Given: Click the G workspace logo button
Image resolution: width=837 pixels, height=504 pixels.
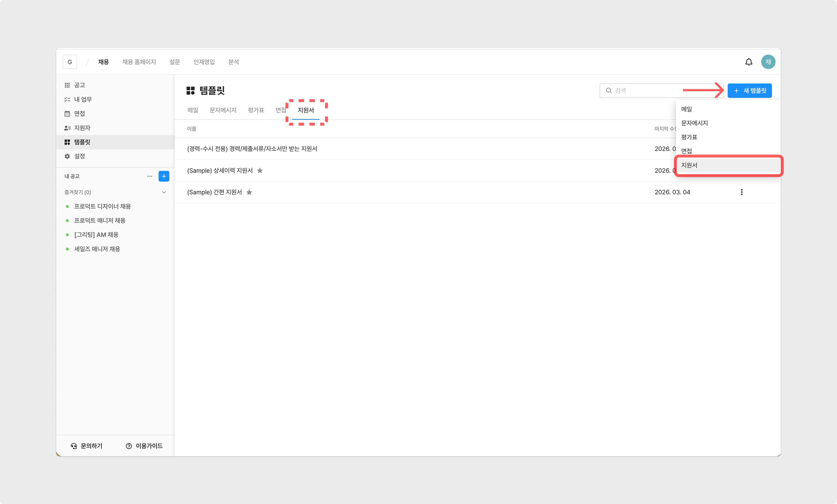Looking at the screenshot, I should click(x=70, y=62).
